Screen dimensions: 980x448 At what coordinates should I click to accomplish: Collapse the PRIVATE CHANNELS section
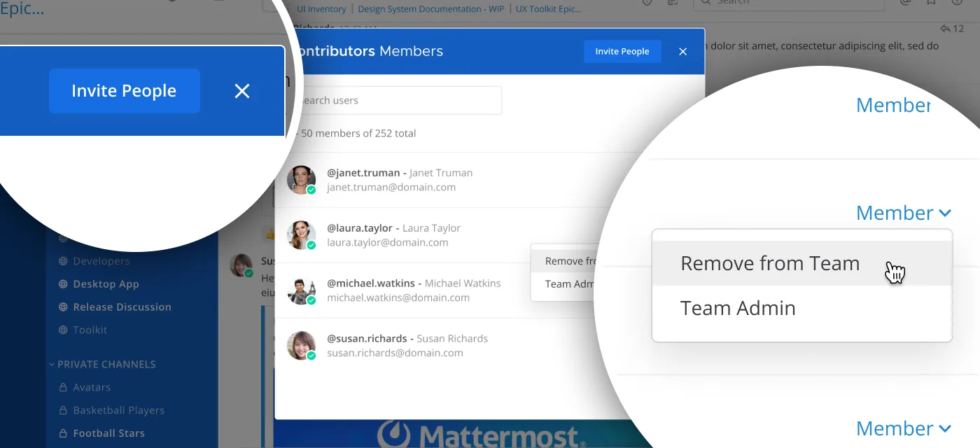pos(102,365)
